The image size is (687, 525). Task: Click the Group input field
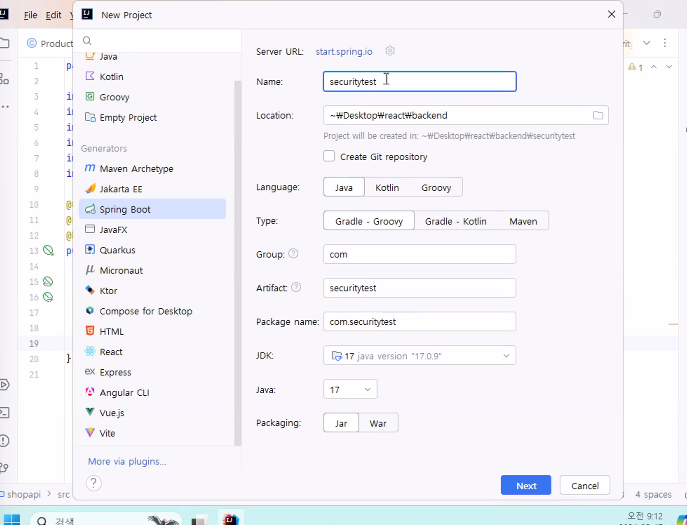[x=419, y=254]
